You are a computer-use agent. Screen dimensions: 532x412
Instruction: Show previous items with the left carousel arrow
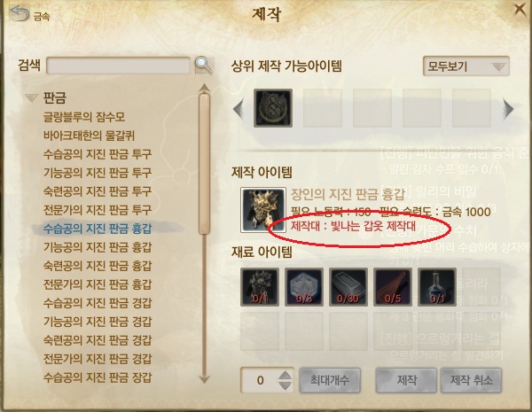click(239, 109)
